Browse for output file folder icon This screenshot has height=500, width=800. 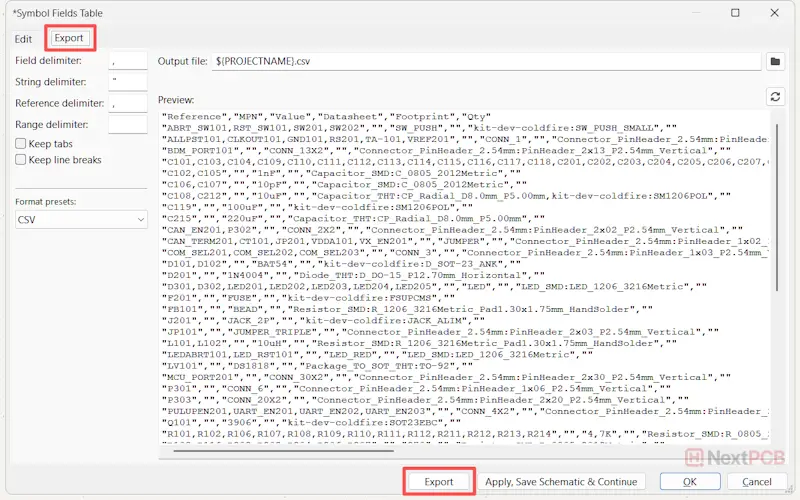coord(775,61)
